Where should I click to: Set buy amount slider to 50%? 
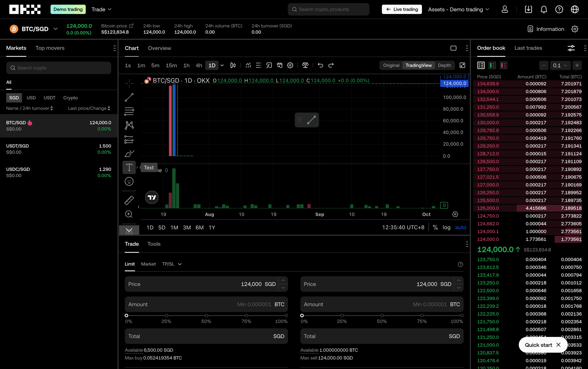click(x=206, y=315)
